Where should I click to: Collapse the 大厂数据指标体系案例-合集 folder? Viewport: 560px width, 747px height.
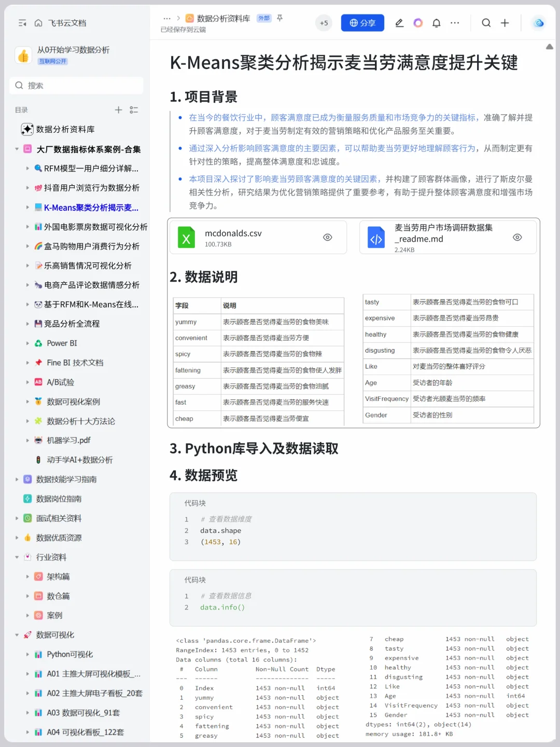tap(17, 149)
